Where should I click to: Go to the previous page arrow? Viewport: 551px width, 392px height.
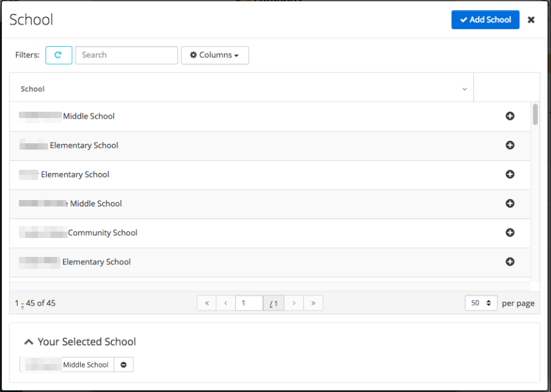[226, 303]
